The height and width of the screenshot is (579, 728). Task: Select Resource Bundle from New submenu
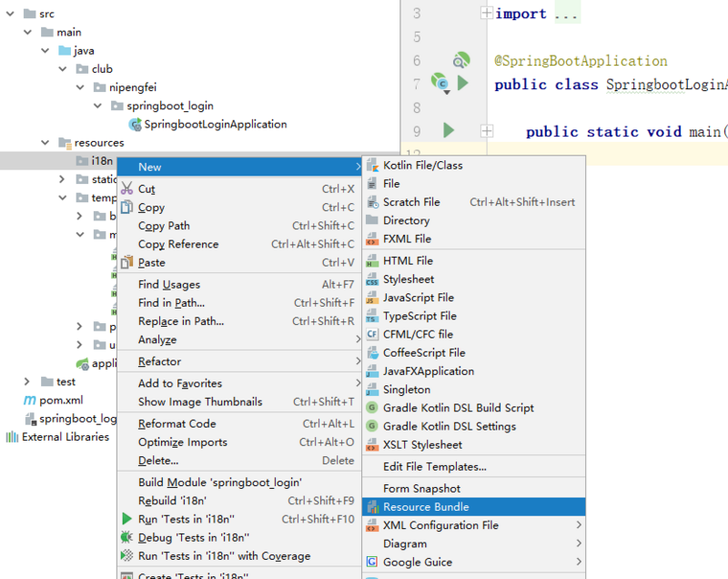click(x=426, y=507)
